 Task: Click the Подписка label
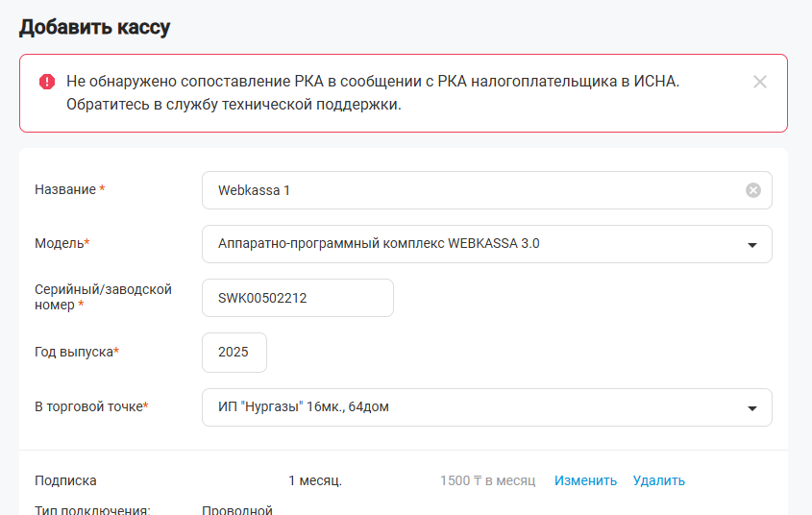(65, 480)
